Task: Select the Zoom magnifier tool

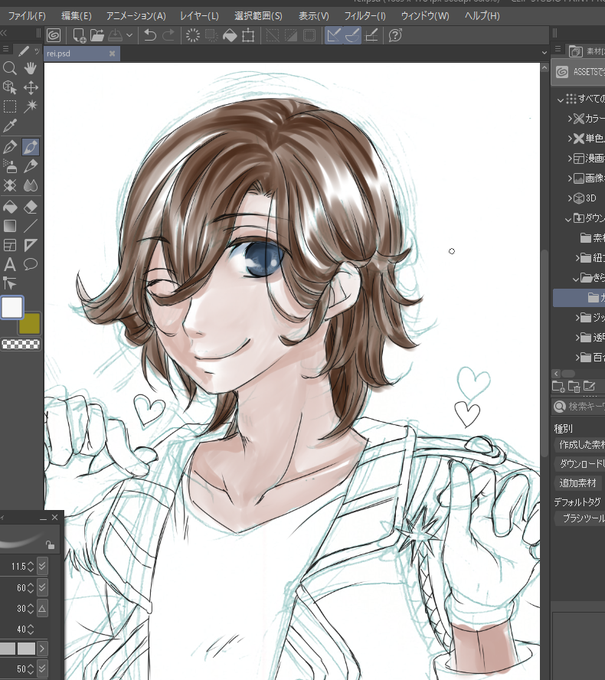Action: pyautogui.click(x=10, y=68)
